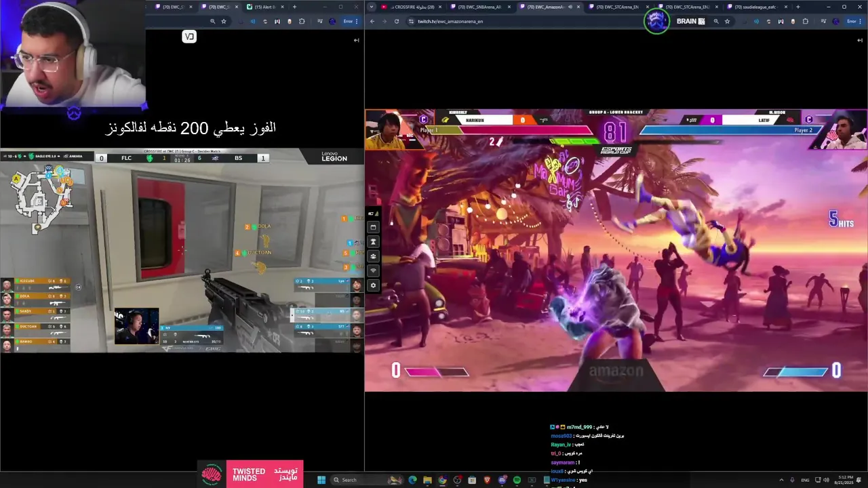
Task: Collapse the left stream's side panel arrow
Action: pyautogui.click(x=356, y=40)
